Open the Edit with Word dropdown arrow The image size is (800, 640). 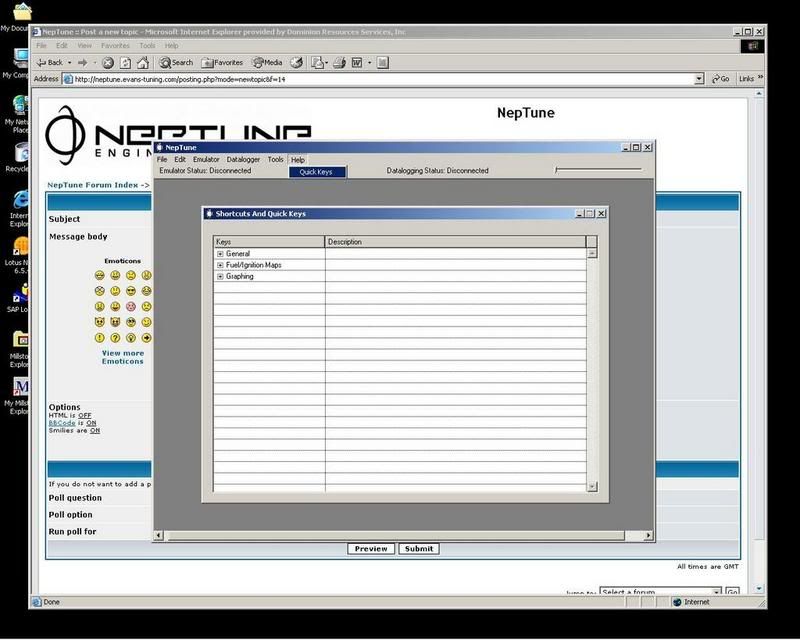tap(369, 63)
